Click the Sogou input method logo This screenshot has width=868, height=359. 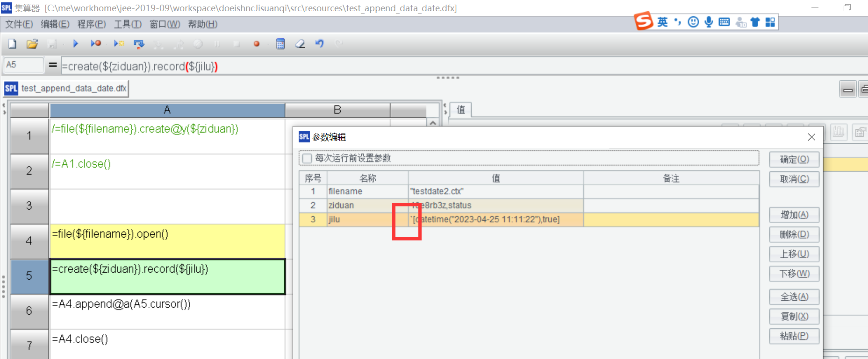tap(644, 21)
